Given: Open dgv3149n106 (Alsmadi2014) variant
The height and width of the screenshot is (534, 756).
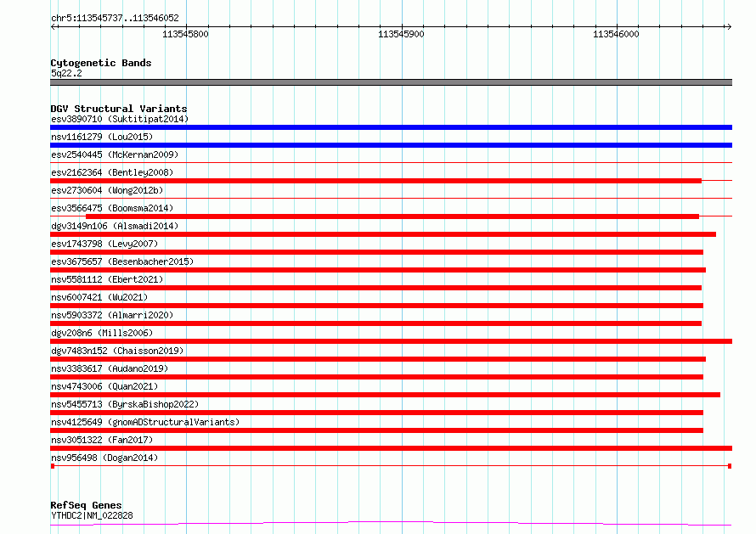Looking at the screenshot, I should point(115,226).
